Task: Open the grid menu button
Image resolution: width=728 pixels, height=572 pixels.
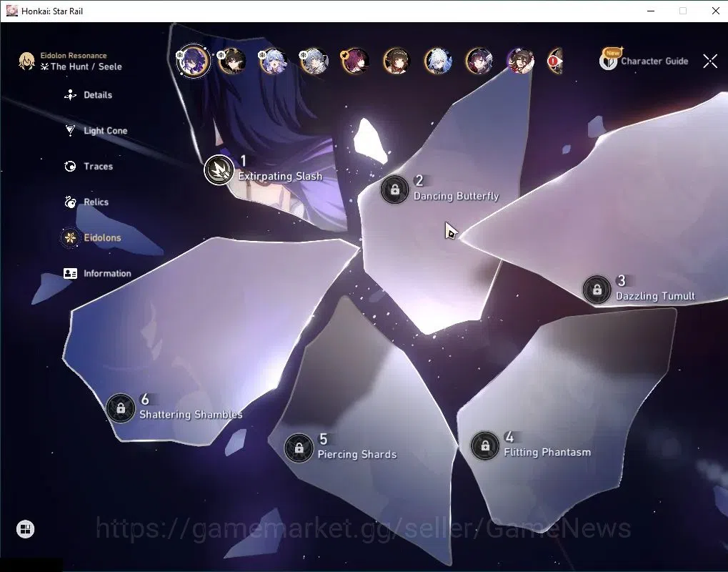Action: click(26, 529)
